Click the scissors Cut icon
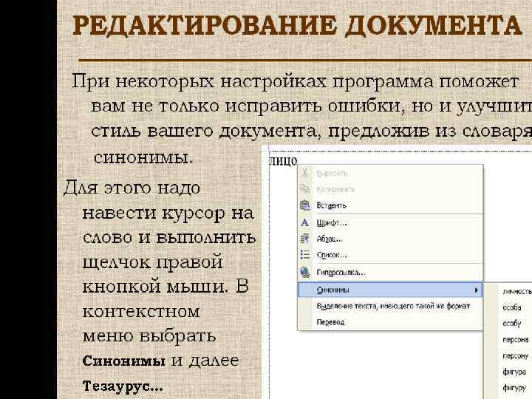The width and height of the screenshot is (532, 399). [x=305, y=173]
